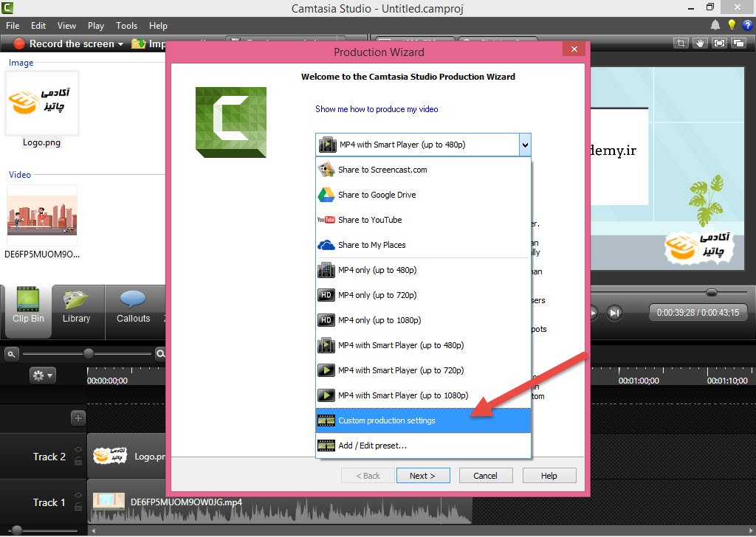Viewport: 756px width, 537px height.
Task: Click the Import media folder icon
Action: pyautogui.click(x=139, y=44)
